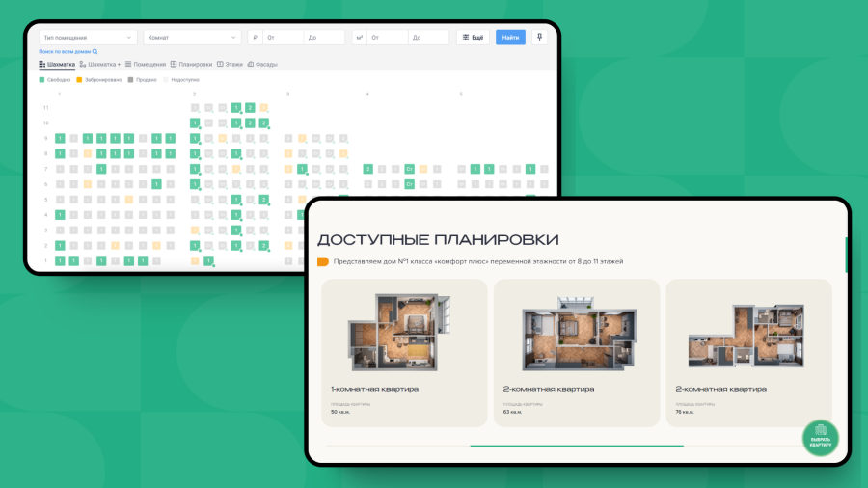This screenshot has width=868, height=488.
Task: Click the 1-комнатная квартира title
Action: [x=375, y=389]
